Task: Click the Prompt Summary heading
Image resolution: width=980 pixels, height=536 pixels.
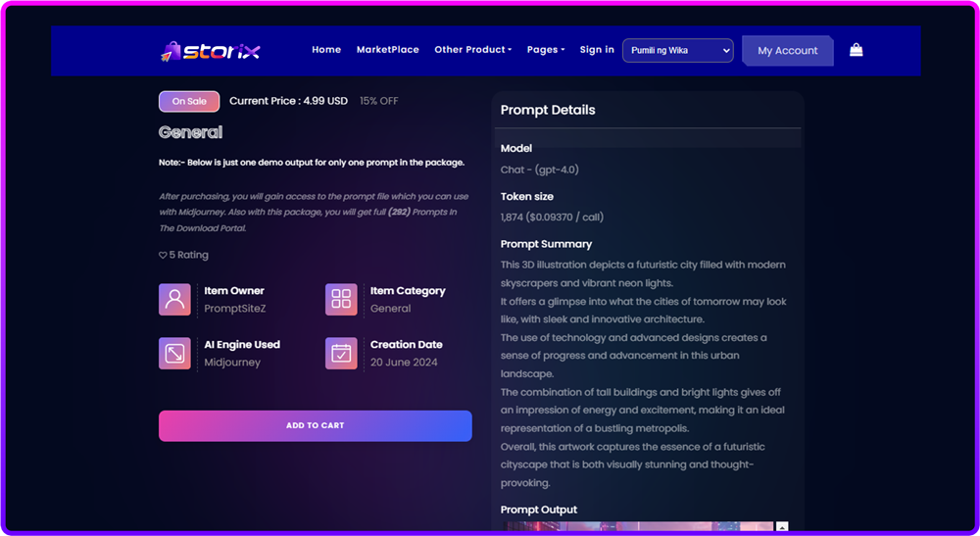Action: coord(546,244)
